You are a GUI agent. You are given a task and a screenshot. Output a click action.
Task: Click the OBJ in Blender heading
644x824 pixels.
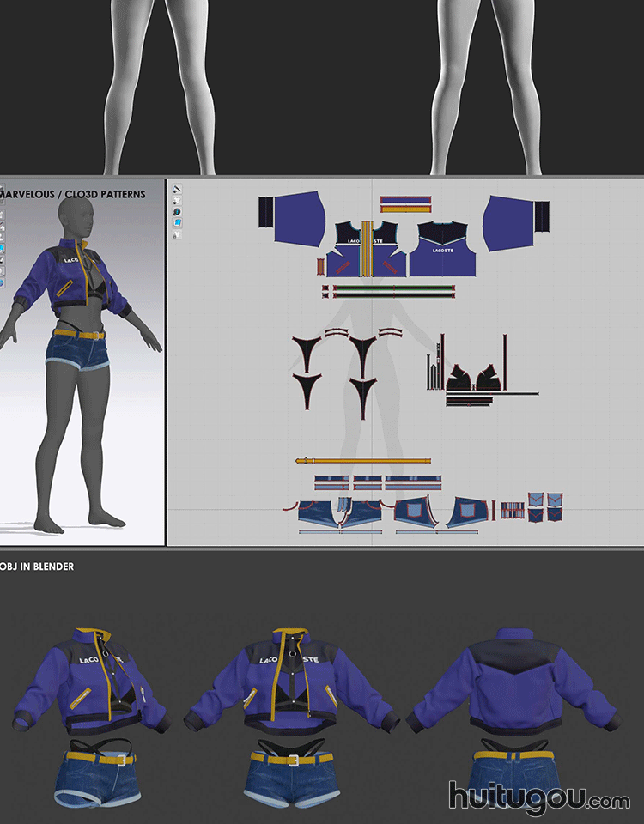point(37,566)
